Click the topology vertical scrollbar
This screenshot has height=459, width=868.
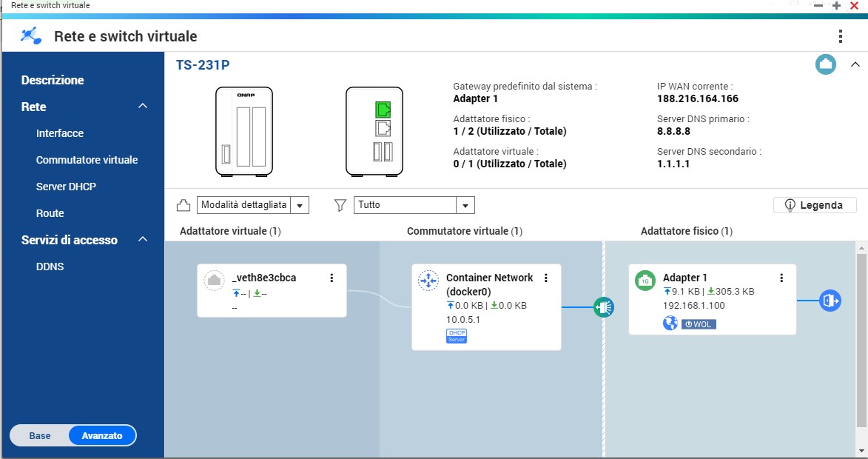(x=861, y=341)
